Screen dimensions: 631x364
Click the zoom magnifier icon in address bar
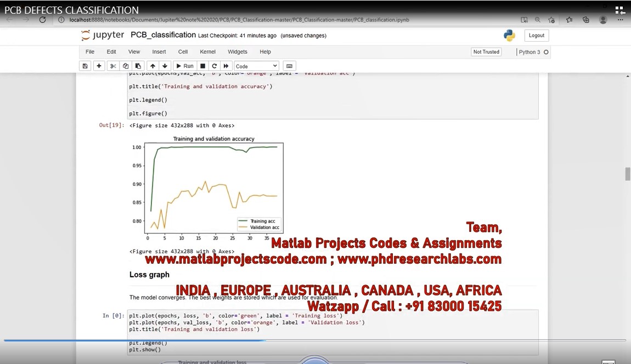point(538,20)
